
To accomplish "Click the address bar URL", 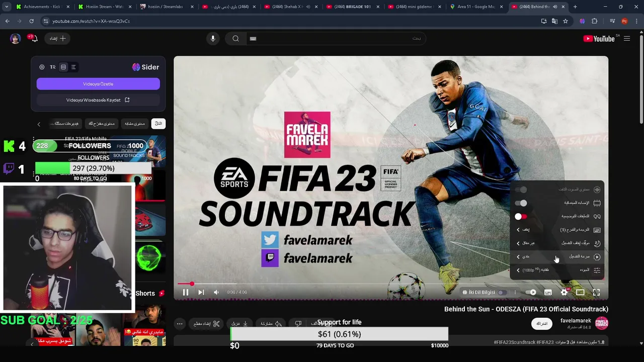I will [91, 21].
